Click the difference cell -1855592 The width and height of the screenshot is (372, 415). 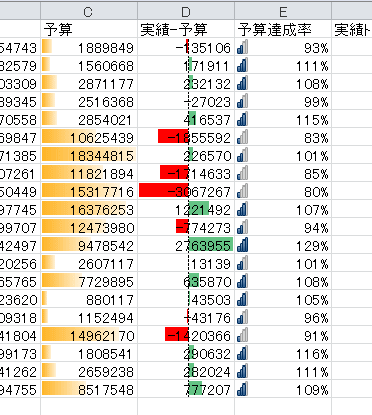(186, 137)
